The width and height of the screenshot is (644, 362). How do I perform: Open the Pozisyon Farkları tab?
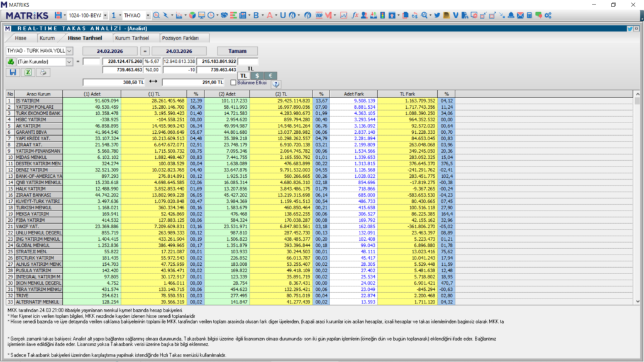tap(180, 38)
